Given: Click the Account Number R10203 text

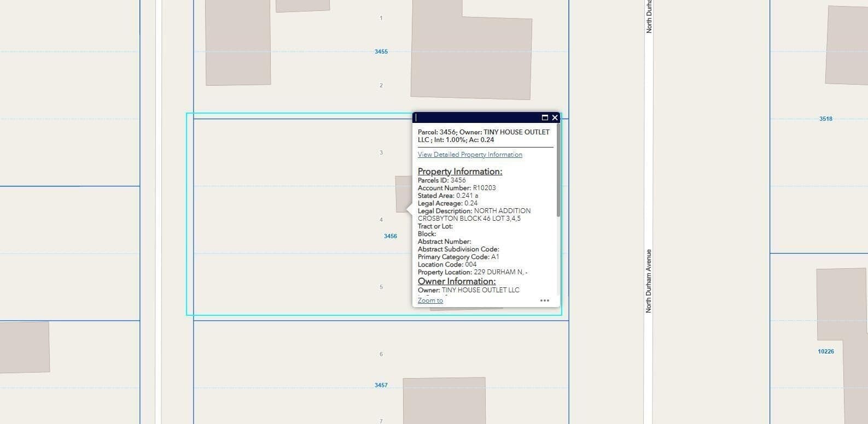Looking at the screenshot, I should coord(457,188).
